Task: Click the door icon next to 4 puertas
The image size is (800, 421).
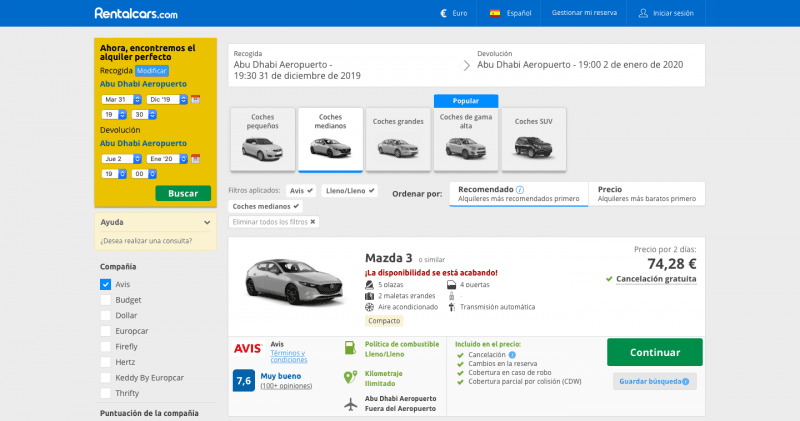Action: click(452, 285)
